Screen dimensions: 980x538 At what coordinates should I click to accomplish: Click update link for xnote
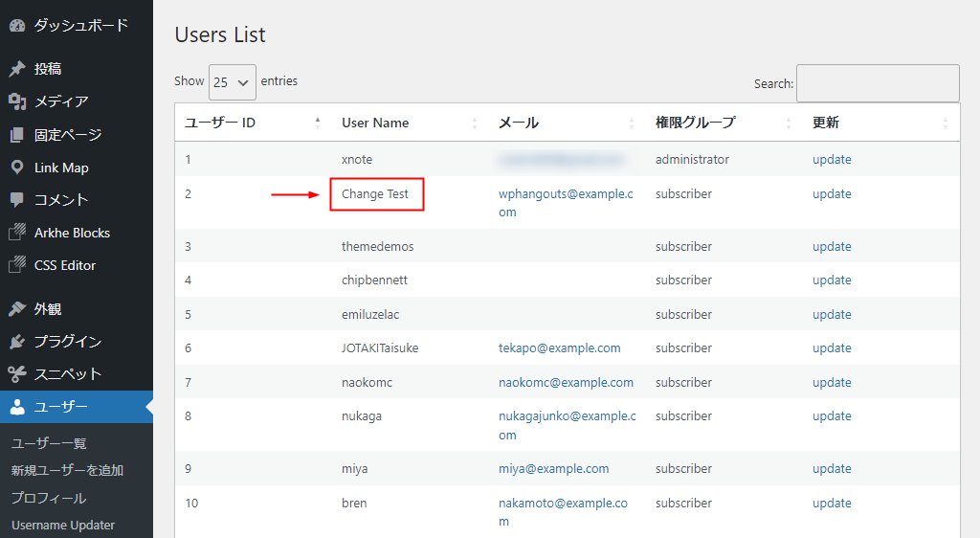click(832, 159)
